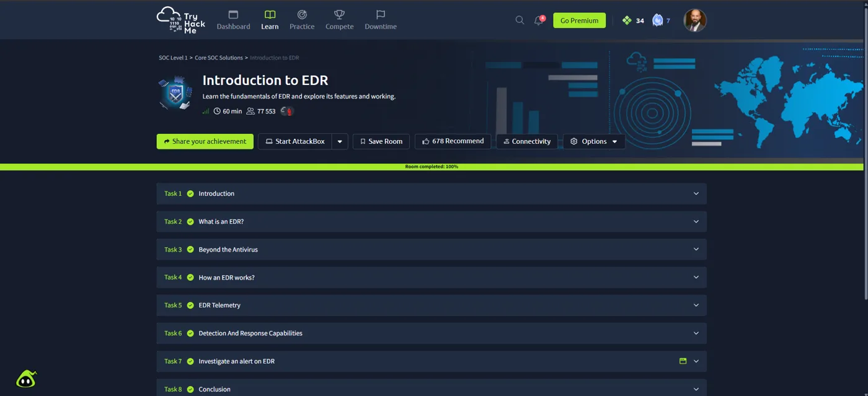
Task: Open the Learn nav item
Action: tap(270, 20)
